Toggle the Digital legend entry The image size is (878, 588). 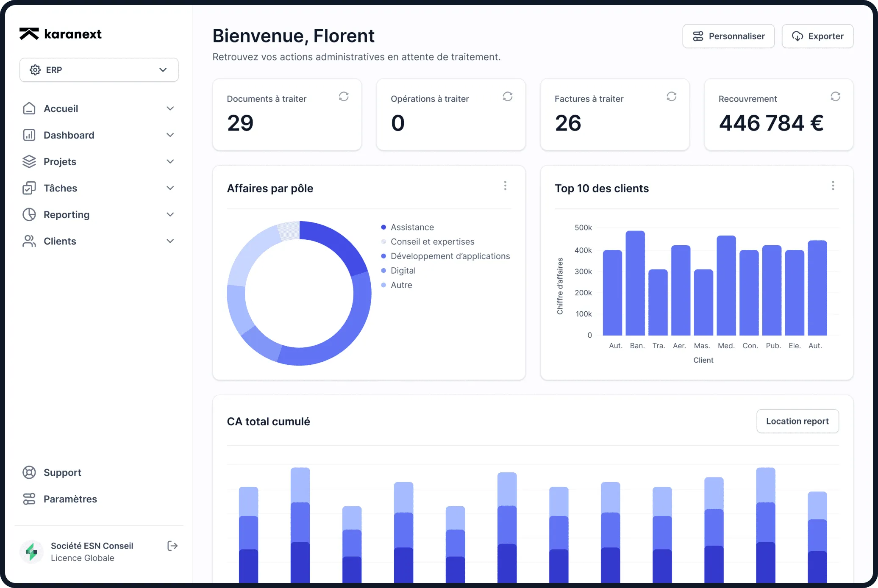coord(403,270)
